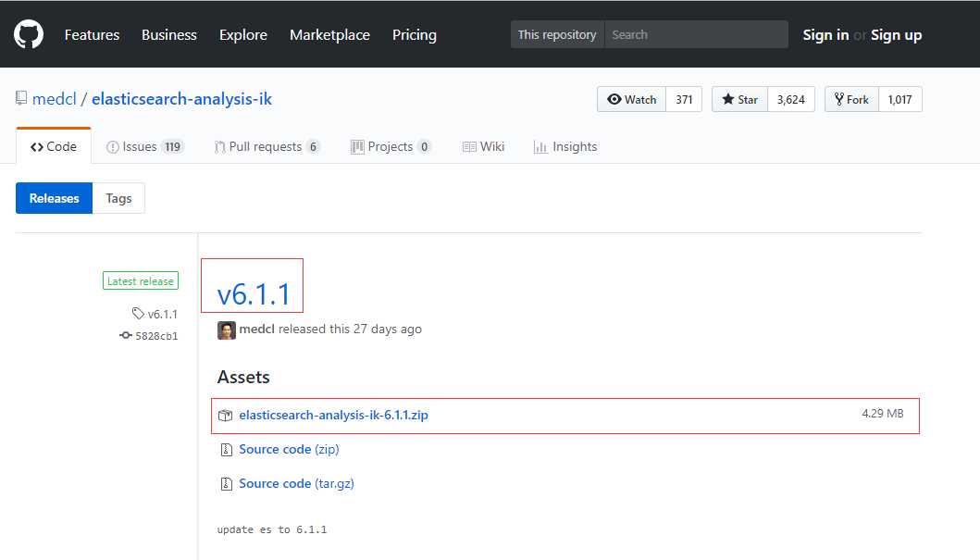Select the Tags view button
The height and width of the screenshot is (560, 980).
[x=118, y=198]
